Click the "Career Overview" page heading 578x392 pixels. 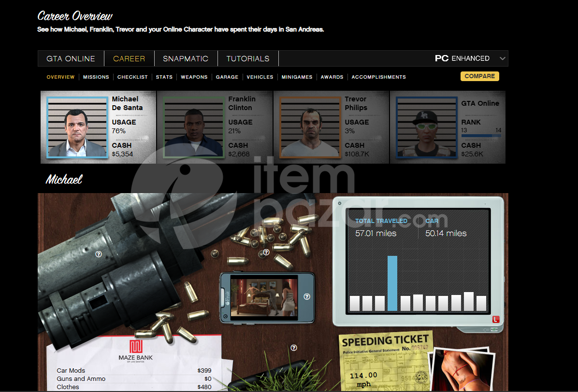[x=75, y=16]
